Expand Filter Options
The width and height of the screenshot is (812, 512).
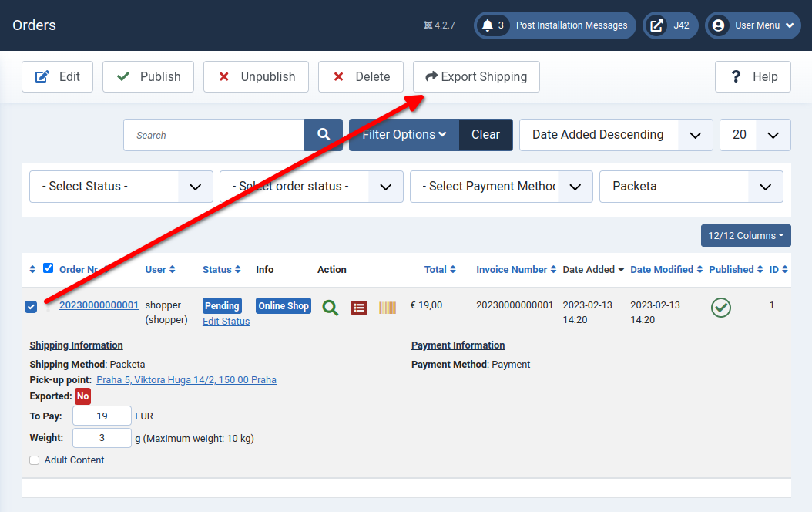point(404,135)
